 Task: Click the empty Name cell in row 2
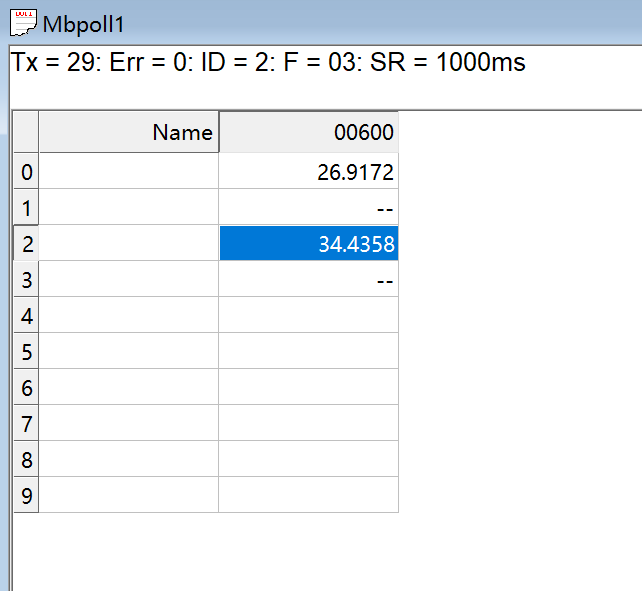(x=128, y=244)
